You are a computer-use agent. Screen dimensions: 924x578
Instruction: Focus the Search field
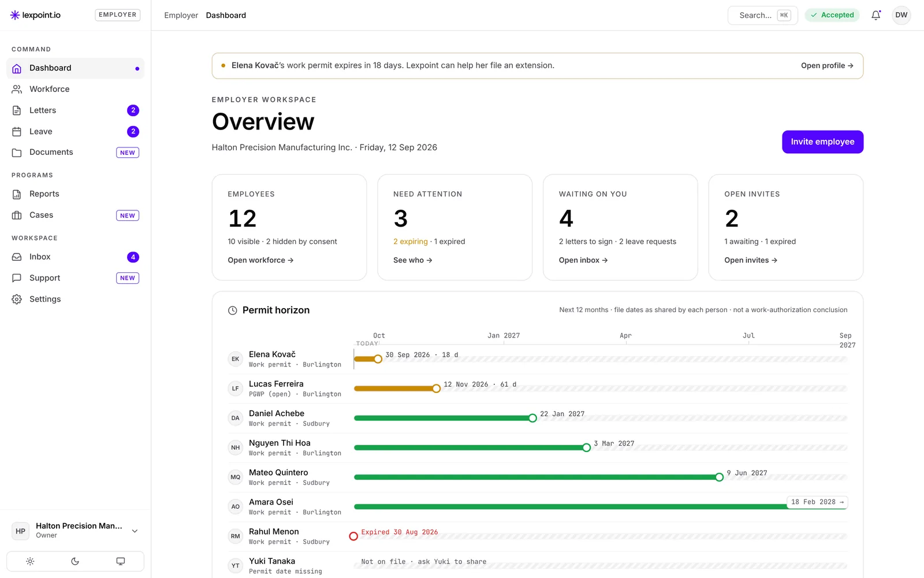click(x=762, y=15)
